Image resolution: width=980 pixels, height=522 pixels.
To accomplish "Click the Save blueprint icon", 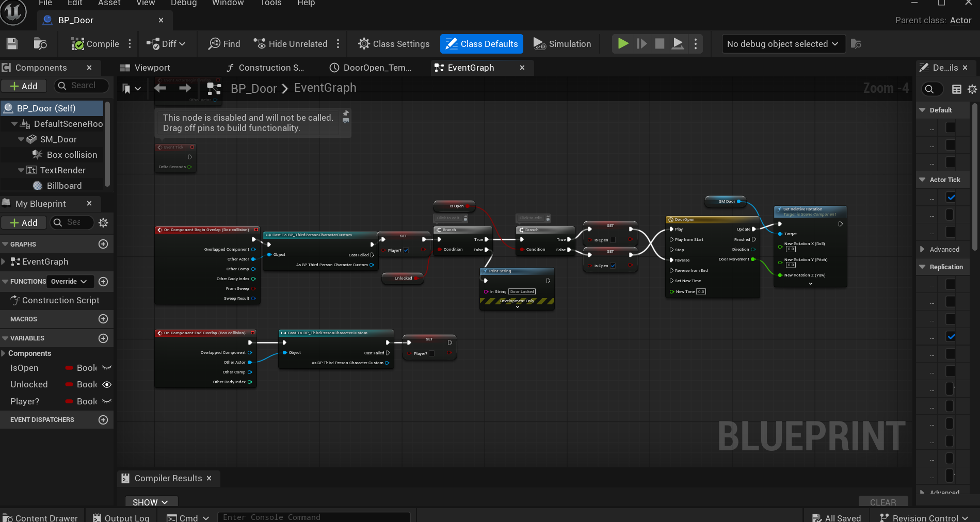I will point(12,44).
